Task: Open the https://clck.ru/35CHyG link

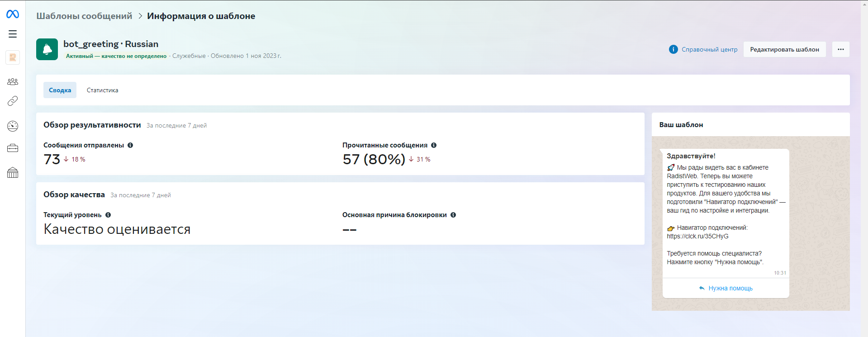Action: pyautogui.click(x=697, y=236)
